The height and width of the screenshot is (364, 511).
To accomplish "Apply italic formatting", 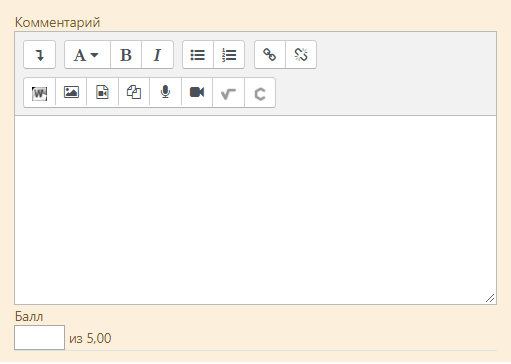I will [157, 55].
